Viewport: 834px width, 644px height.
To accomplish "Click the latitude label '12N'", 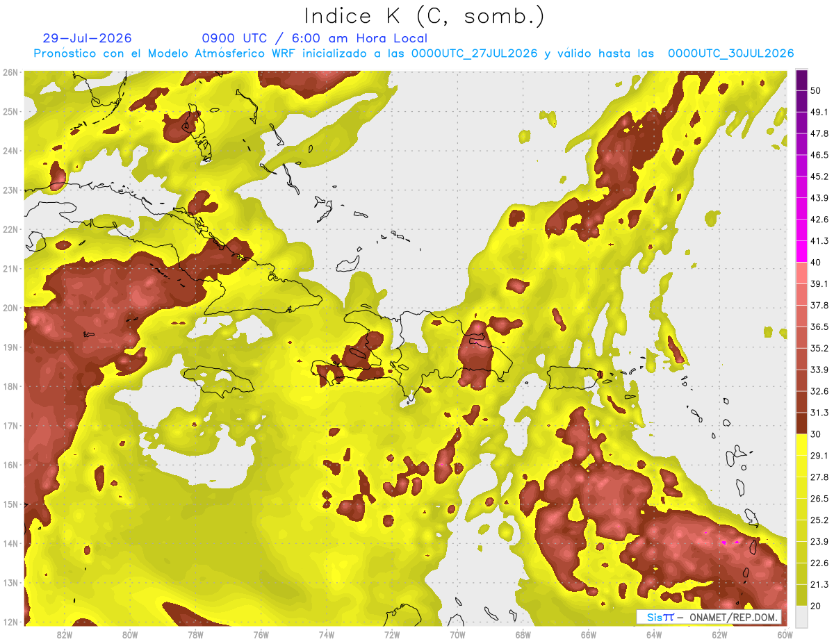I will click(10, 622).
